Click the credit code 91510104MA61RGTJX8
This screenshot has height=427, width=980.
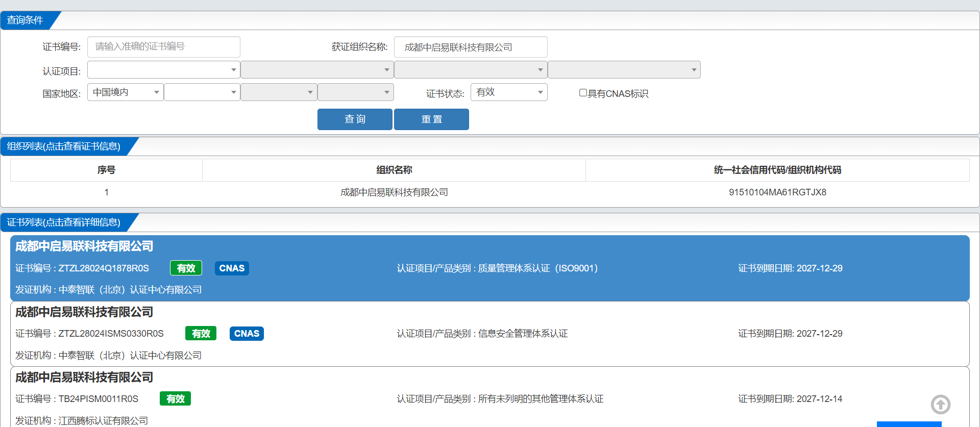pyautogui.click(x=777, y=192)
